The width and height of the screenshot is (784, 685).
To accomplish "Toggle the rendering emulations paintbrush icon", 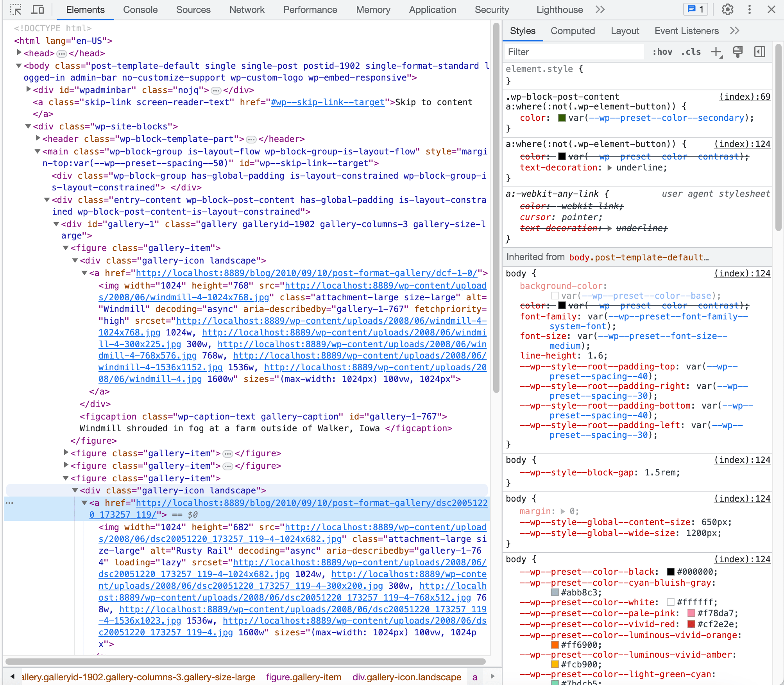I will pyautogui.click(x=738, y=52).
